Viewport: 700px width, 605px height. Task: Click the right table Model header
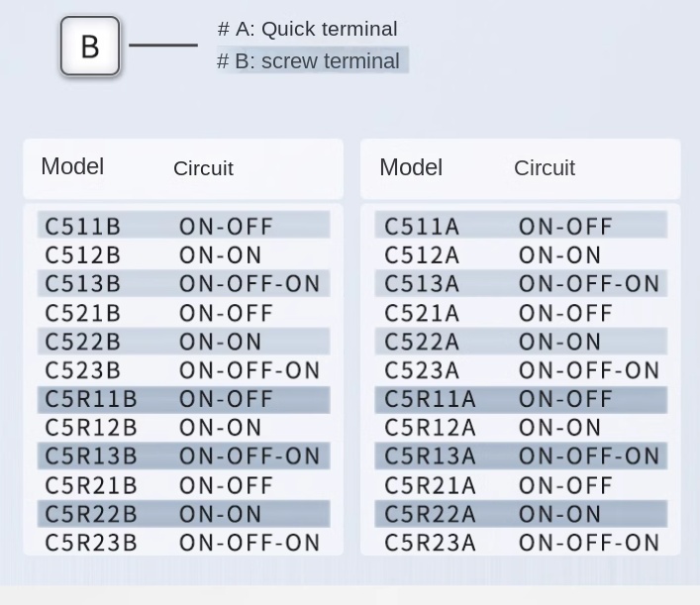tap(411, 167)
